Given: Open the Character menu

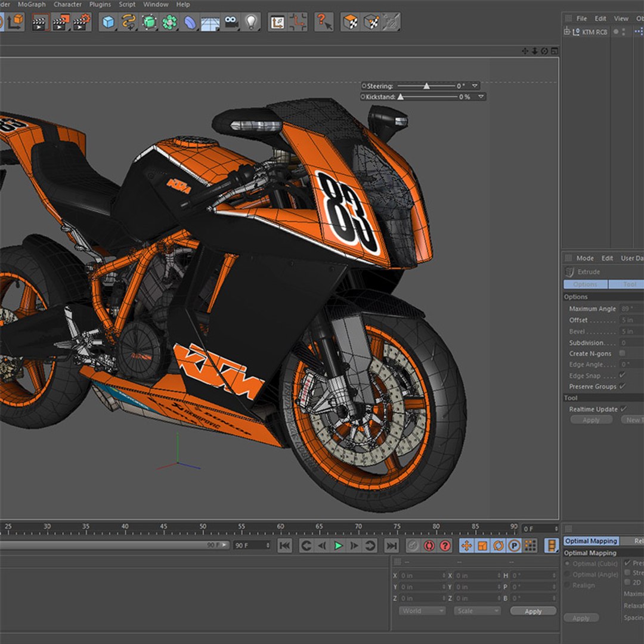Looking at the screenshot, I should pos(67,5).
